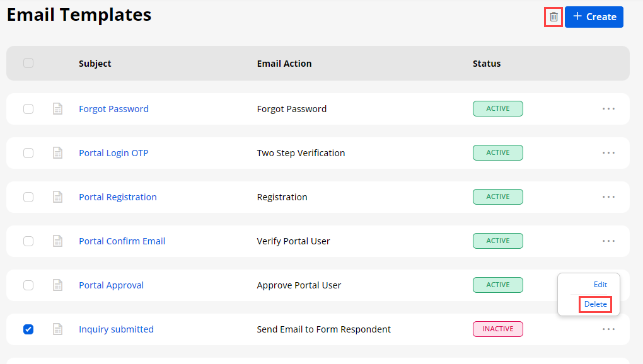Open the Portal Approval template link
The image size is (643, 364).
[111, 285]
